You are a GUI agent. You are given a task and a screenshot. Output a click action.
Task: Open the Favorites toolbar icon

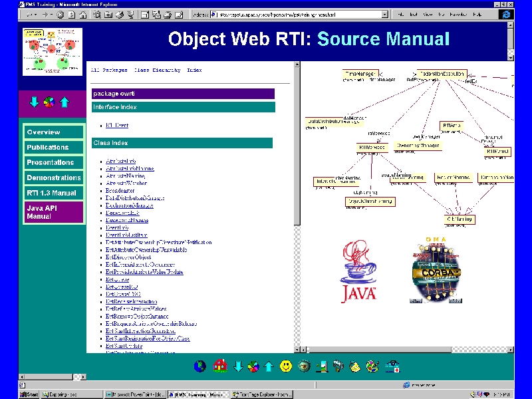point(108,15)
